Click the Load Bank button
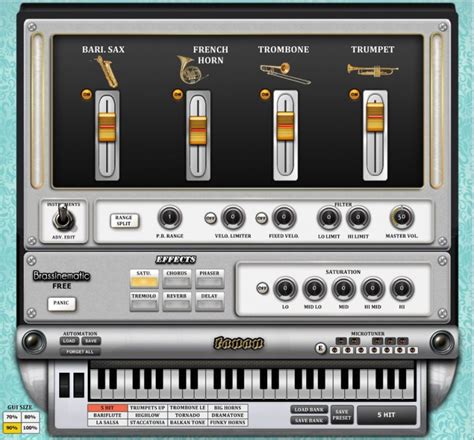Image resolution: width=474 pixels, height=440 pixels. 309,410
